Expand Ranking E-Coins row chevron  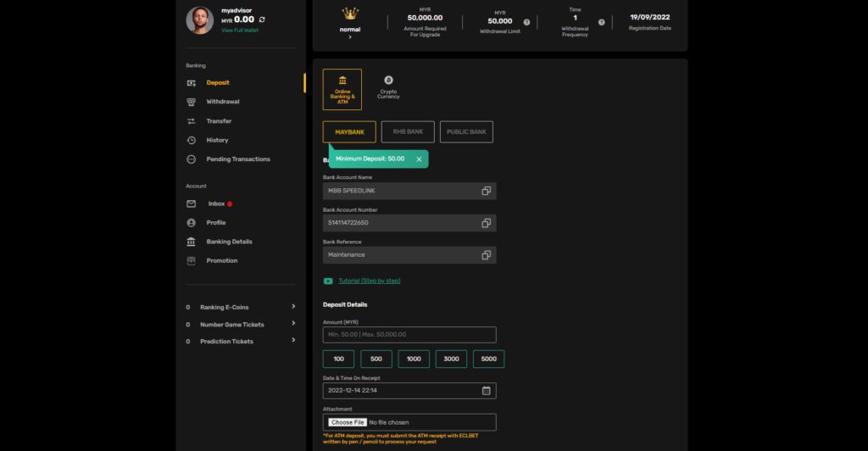click(x=293, y=307)
